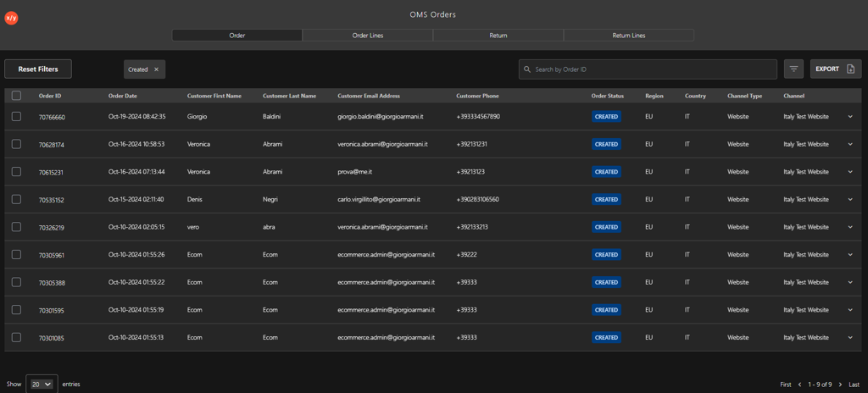Click the CREATED badge for order 70301085
The height and width of the screenshot is (393, 868).
(606, 338)
